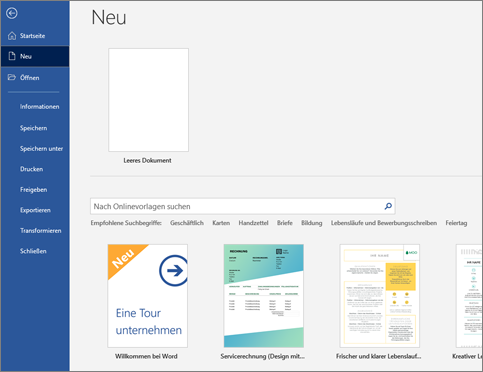
Task: Open the Drucken page
Action: pyautogui.click(x=31, y=169)
